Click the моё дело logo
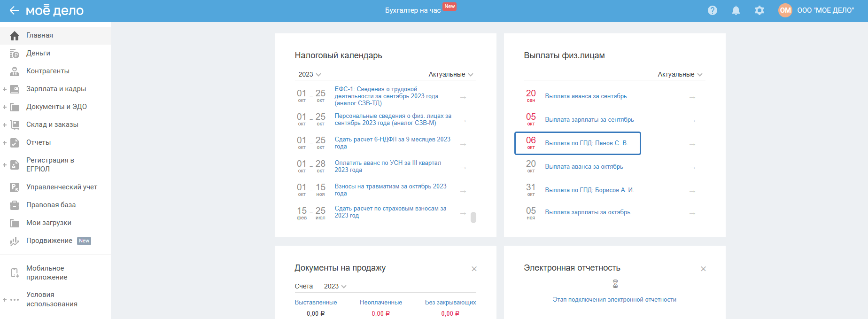This screenshot has height=319, width=868. click(x=55, y=10)
